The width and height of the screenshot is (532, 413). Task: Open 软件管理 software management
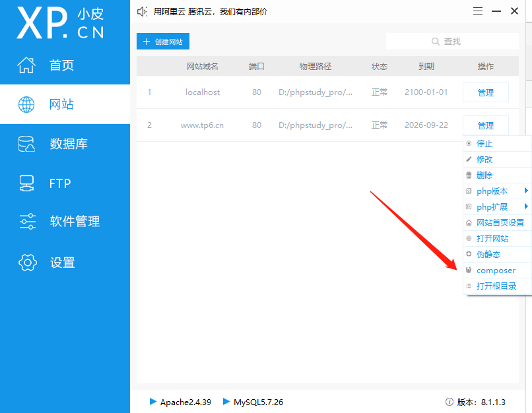coord(65,221)
